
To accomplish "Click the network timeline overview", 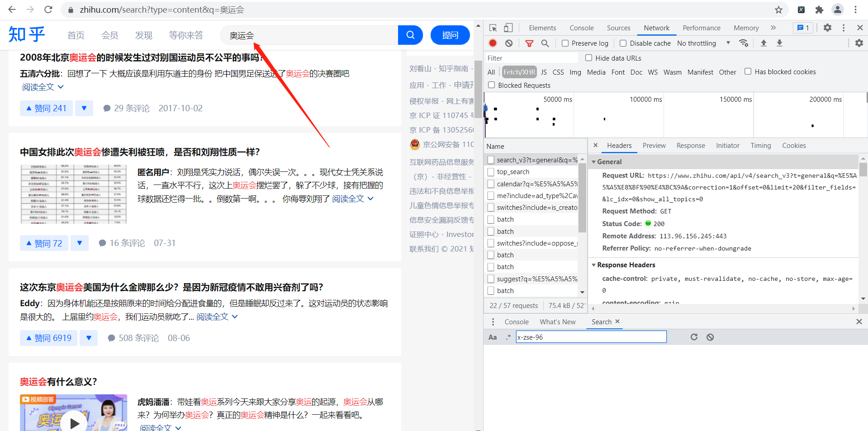I will (x=676, y=115).
